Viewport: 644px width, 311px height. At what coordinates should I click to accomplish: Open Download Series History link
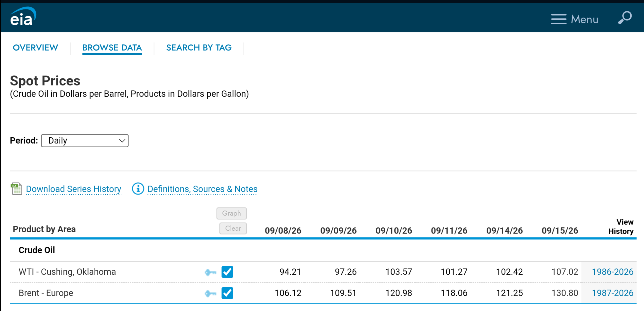tap(73, 189)
